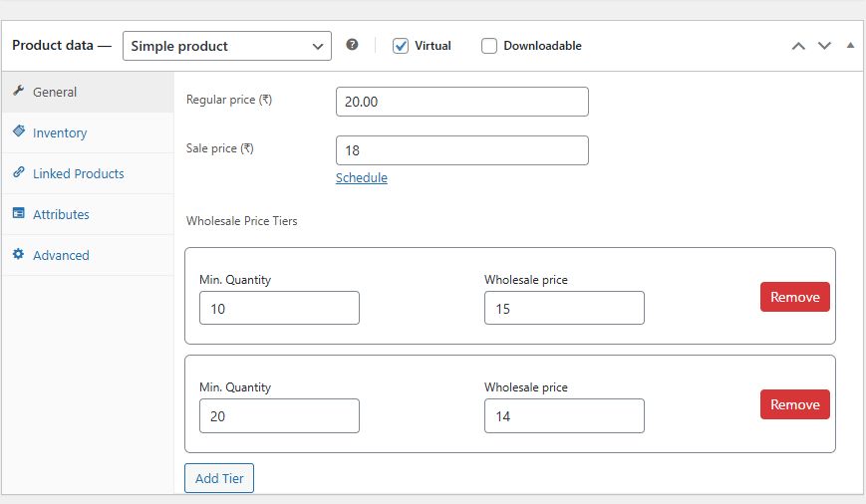Click the Sale price input field
The image size is (866, 504).
click(x=462, y=150)
